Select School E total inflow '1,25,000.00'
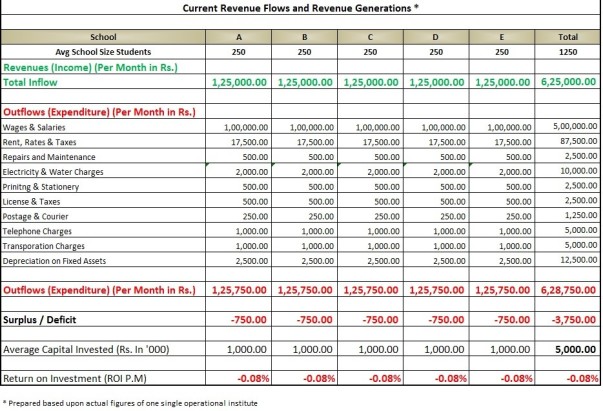Screen dimensions: 603x411 click(x=503, y=82)
